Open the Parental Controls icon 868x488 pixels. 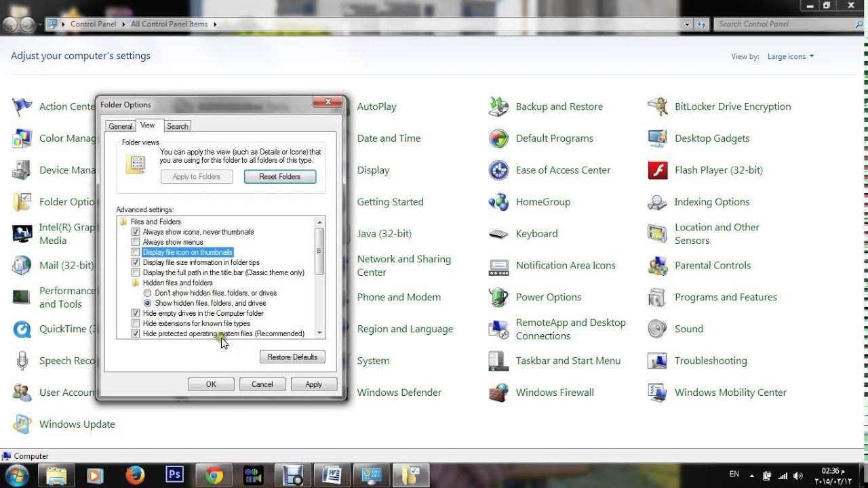click(x=658, y=266)
